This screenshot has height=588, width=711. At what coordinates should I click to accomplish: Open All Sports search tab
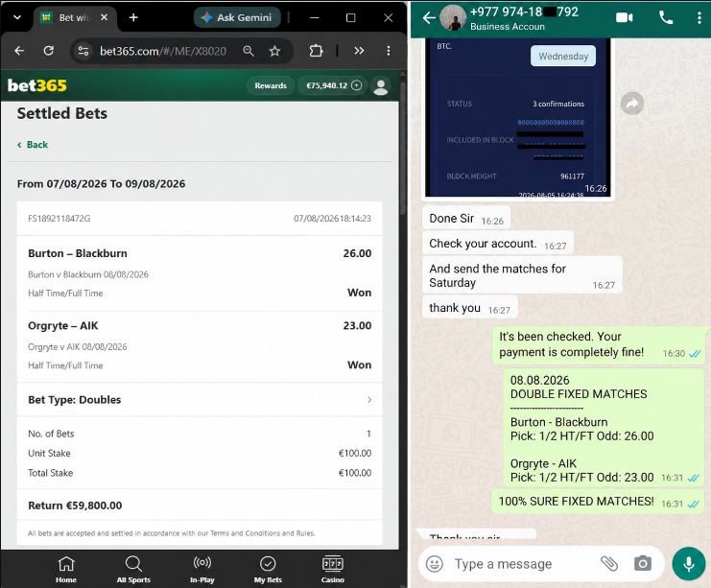pos(133,570)
